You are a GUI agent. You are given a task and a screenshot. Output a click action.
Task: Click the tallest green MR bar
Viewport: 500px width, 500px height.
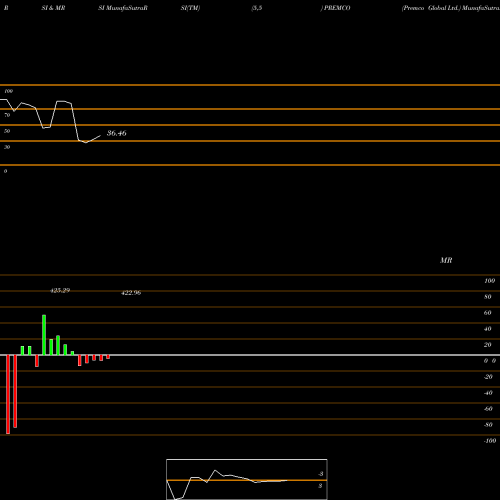coord(44,335)
